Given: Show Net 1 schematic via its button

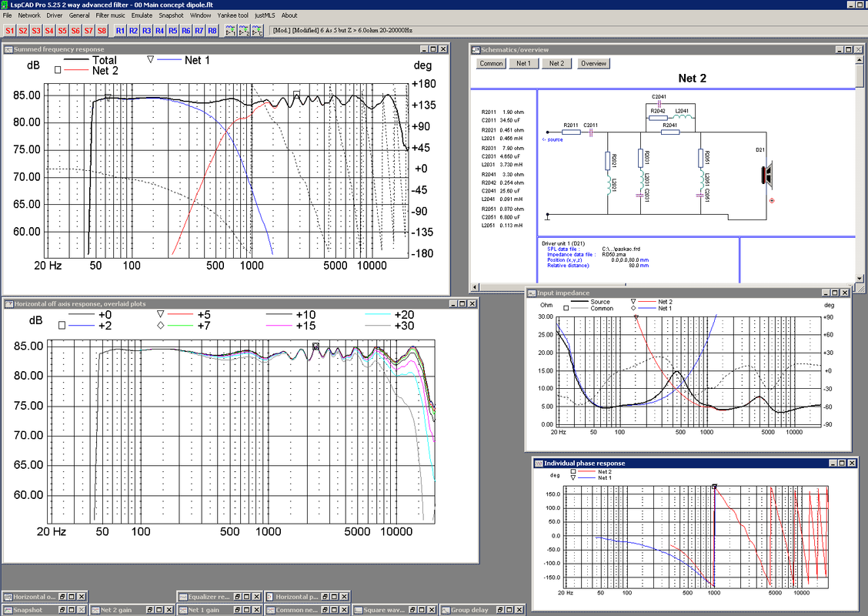Looking at the screenshot, I should pos(524,64).
